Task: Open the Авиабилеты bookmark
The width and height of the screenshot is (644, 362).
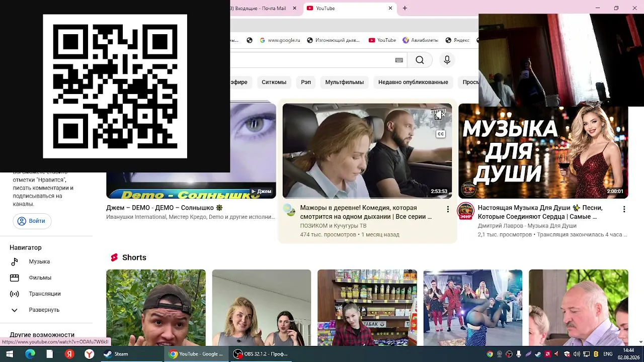Action: [x=421, y=40]
